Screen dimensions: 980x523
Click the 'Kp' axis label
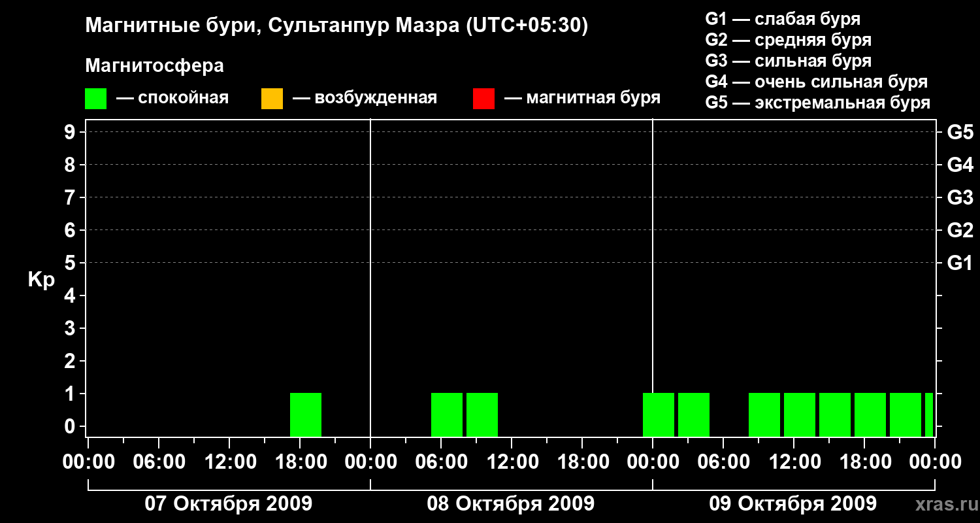tap(41, 280)
